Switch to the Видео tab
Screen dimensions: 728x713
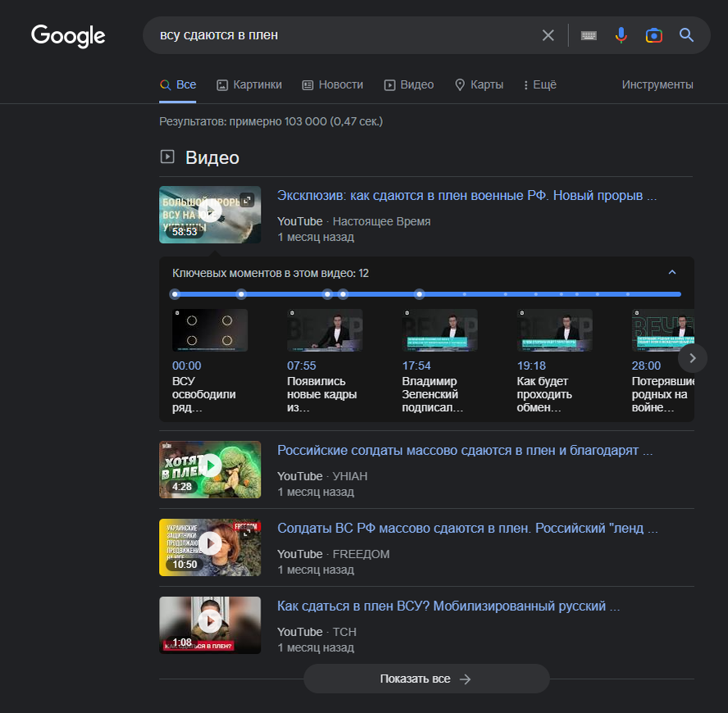click(x=409, y=84)
